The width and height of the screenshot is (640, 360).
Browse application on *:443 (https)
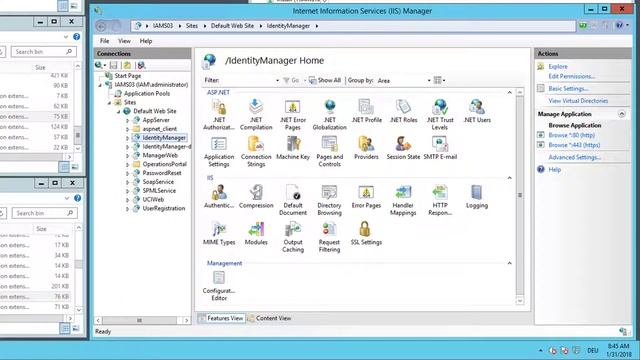pyautogui.click(x=574, y=145)
